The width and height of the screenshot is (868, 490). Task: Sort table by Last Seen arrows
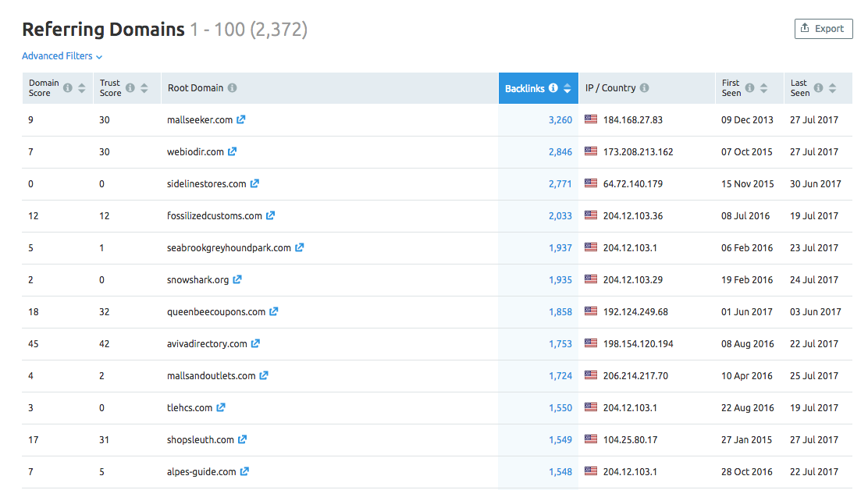coord(832,88)
